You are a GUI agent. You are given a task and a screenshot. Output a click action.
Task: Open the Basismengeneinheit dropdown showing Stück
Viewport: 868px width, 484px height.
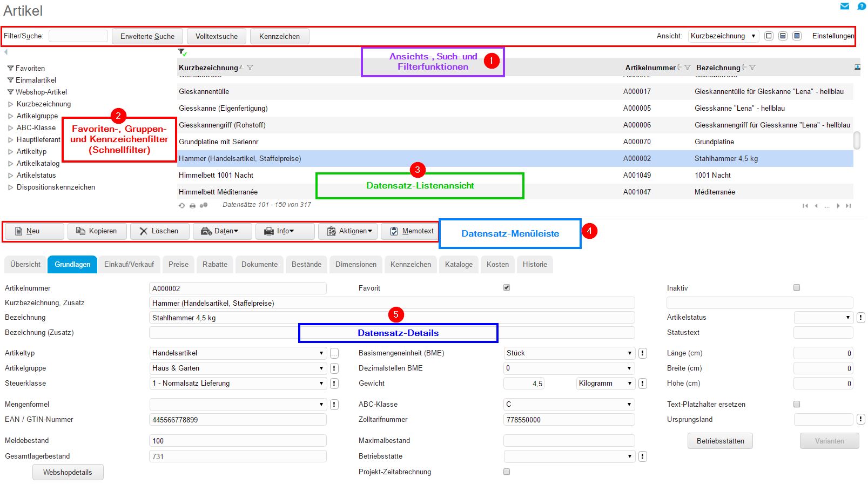pyautogui.click(x=569, y=353)
